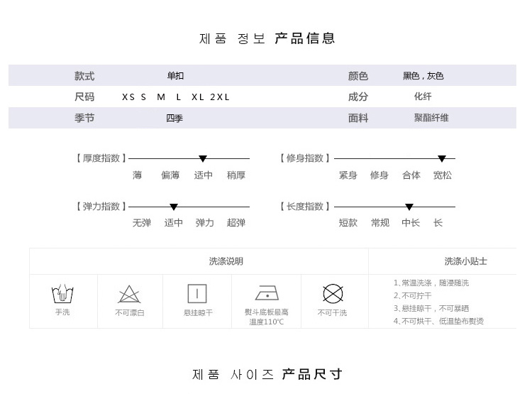The height and width of the screenshot is (394, 532).
Task: Select size 2XL in the size row
Action: (x=220, y=97)
